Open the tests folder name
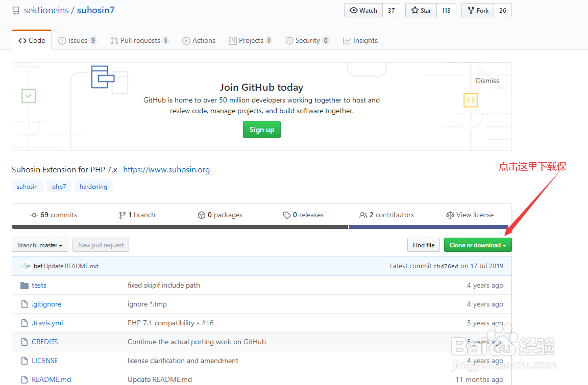 pos(39,286)
